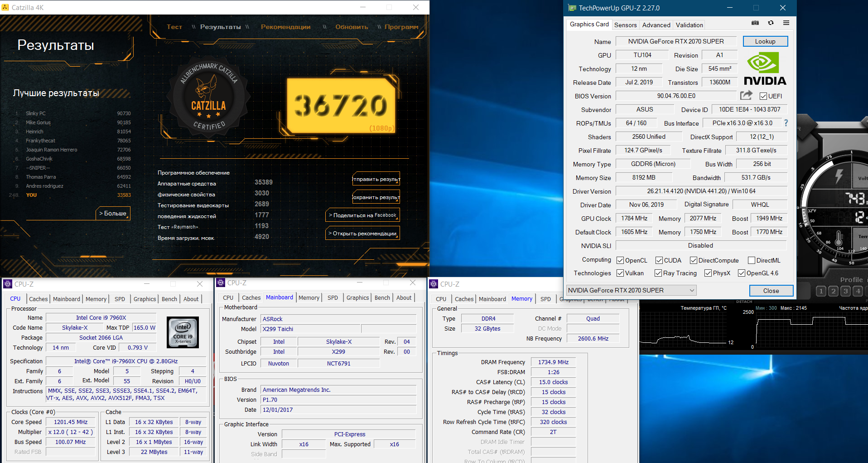Select Afterburner profile slot 2

833,291
